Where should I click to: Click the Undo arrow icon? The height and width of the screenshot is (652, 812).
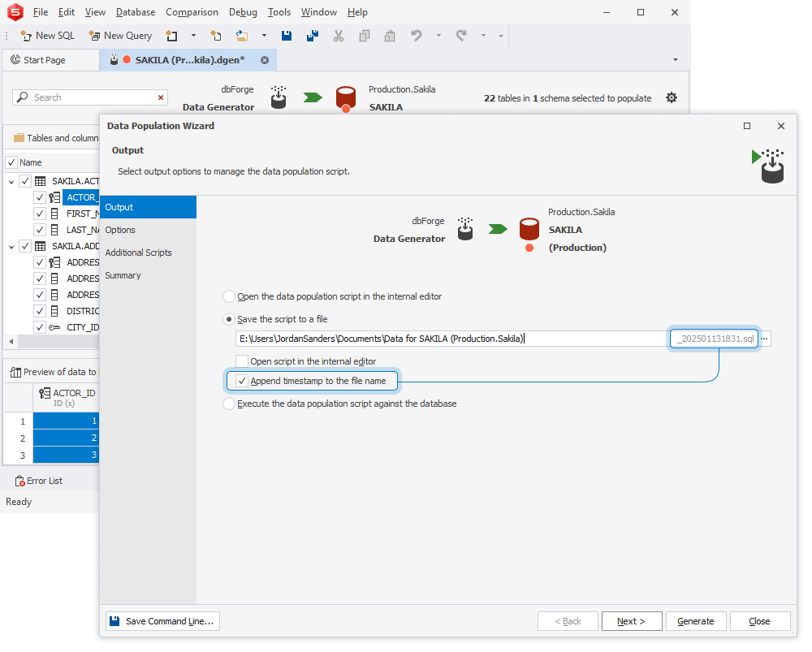[x=417, y=36]
